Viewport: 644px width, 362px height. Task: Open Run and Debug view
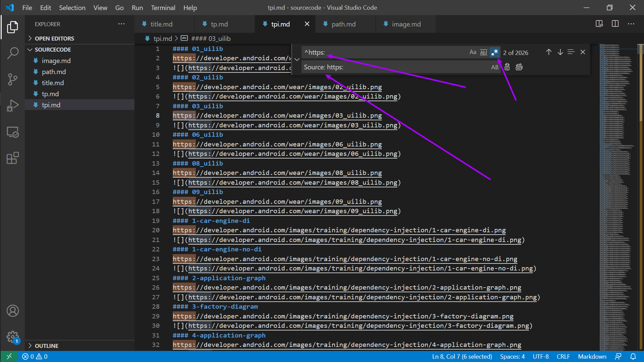click(12, 106)
